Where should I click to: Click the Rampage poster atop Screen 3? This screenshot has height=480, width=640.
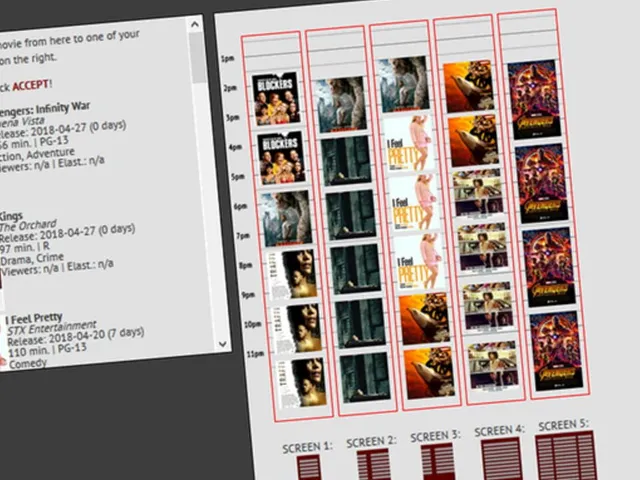point(404,84)
